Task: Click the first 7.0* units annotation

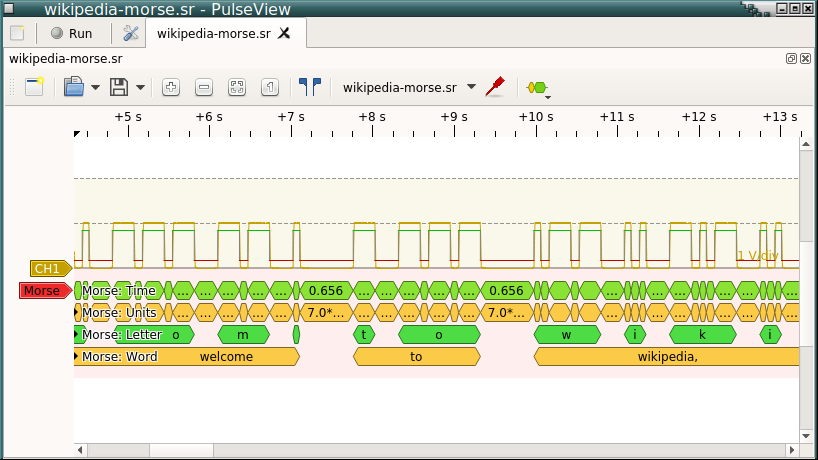Action: (x=326, y=312)
